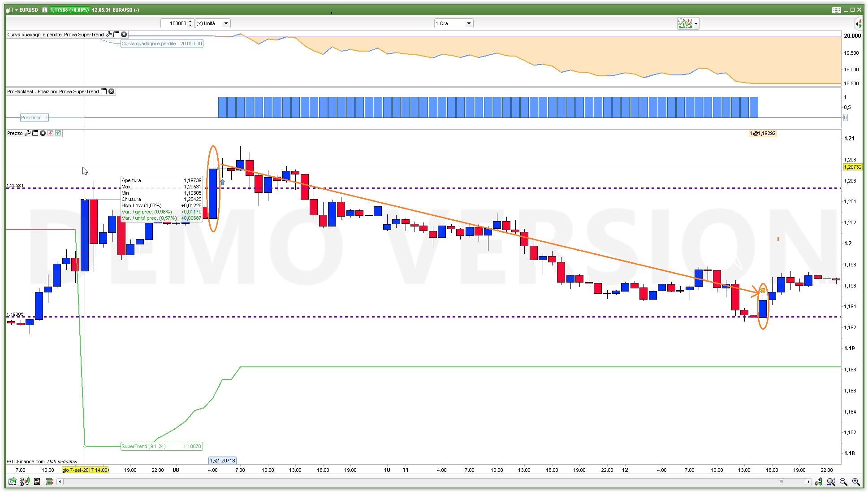Click auto-fit zoom magnifier with arrows
Image resolution: width=868 pixels, height=492 pixels.
click(831, 482)
